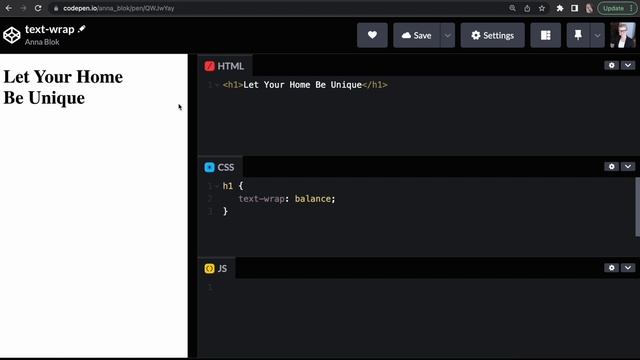Love this pen with the heart button
640x360 pixels.
click(372, 35)
